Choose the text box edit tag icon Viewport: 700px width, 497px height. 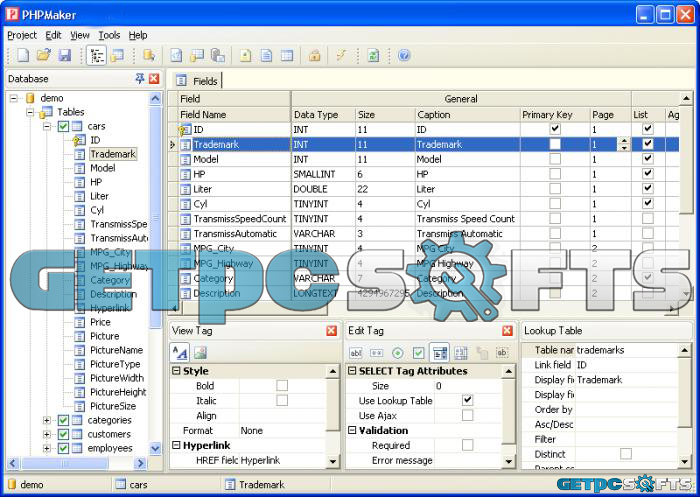coord(356,353)
